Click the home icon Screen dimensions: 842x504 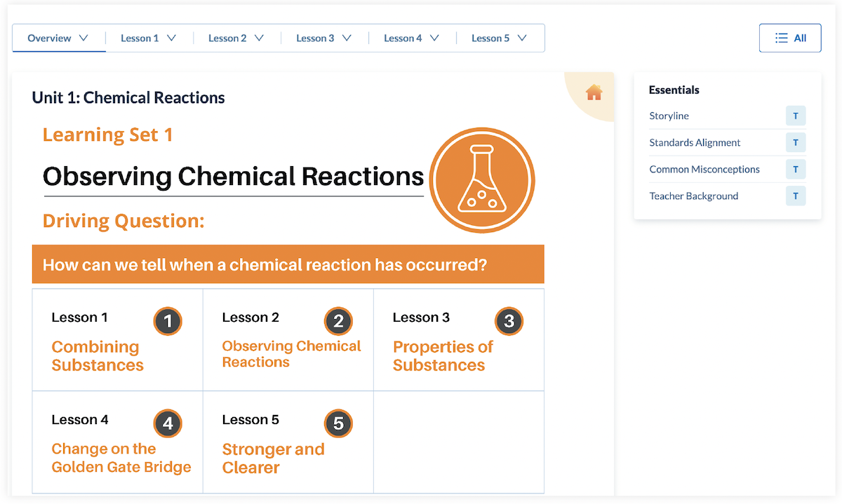tap(594, 92)
